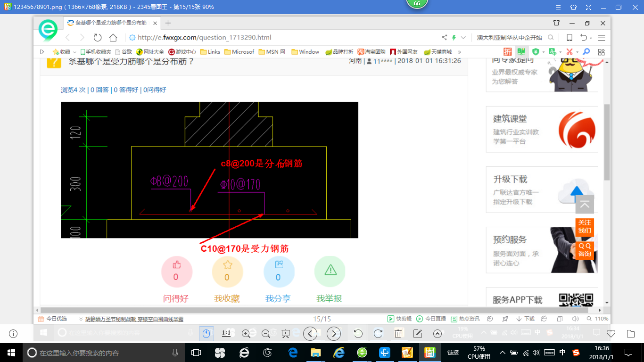Close the browser tab 条基哪个是受力筋
This screenshot has width=644, height=362.
[156, 23]
